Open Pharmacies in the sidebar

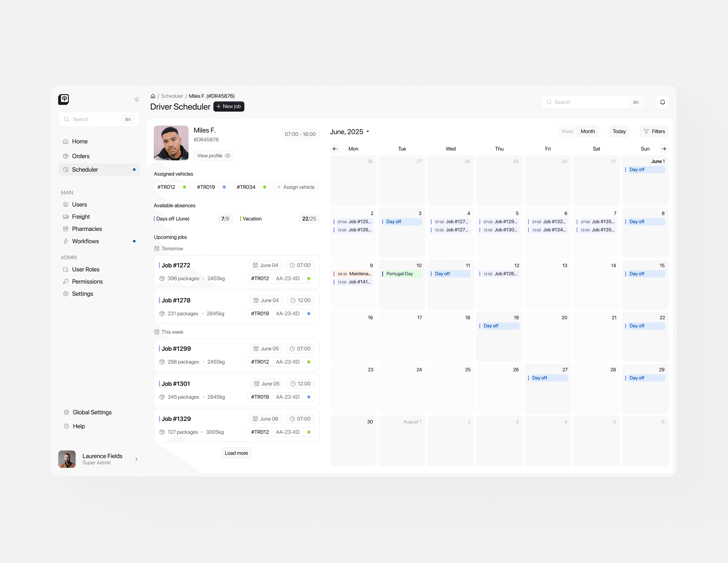tap(87, 229)
